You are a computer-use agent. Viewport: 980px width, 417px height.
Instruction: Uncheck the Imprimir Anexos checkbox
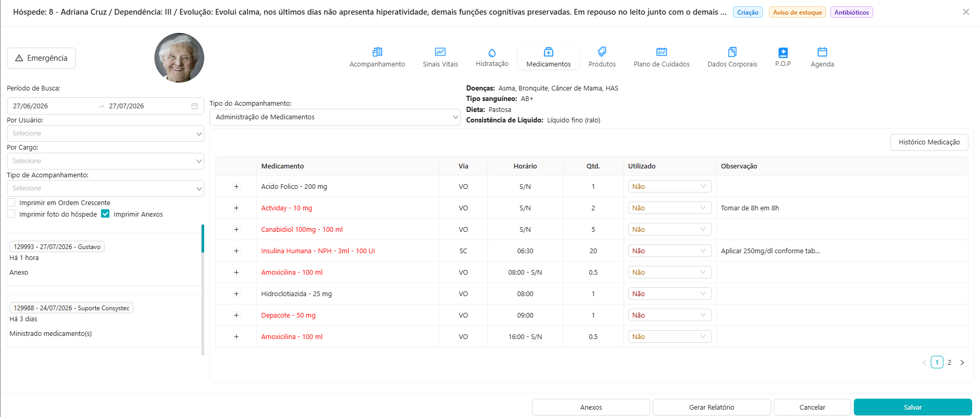pos(105,214)
